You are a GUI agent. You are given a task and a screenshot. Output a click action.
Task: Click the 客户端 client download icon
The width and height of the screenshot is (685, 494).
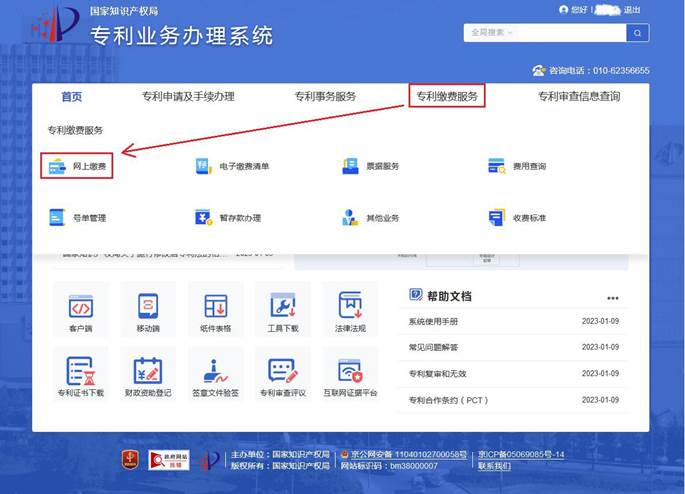tap(80, 306)
